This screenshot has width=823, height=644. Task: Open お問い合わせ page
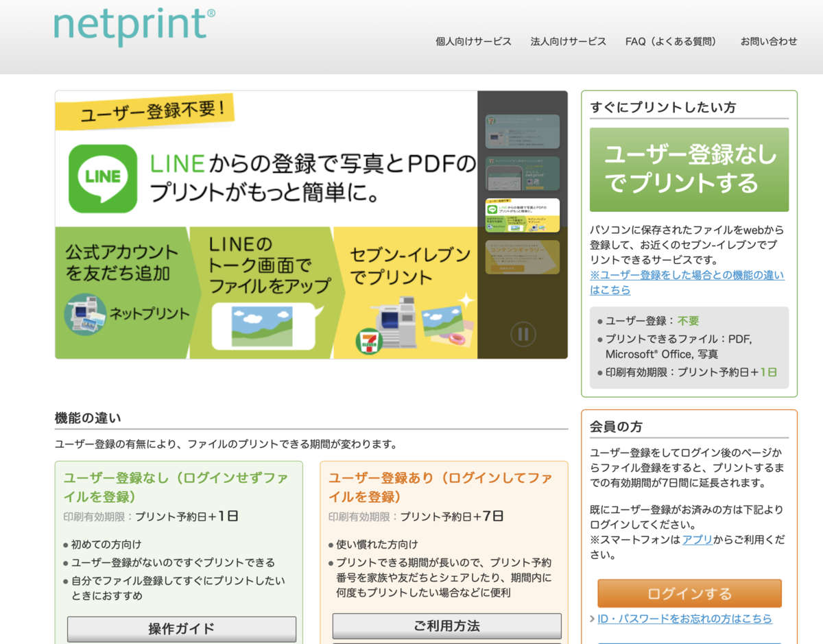(x=769, y=41)
